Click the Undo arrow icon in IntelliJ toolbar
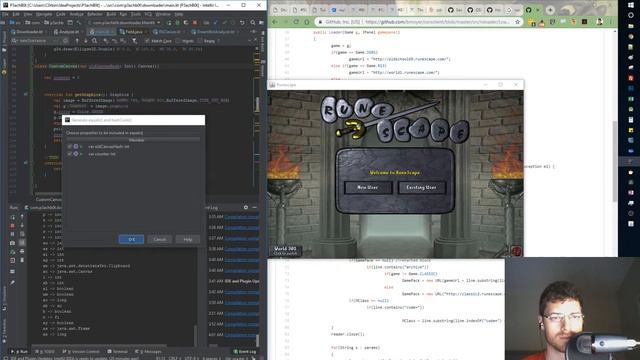This screenshot has width=640, height=360. [242, 22]
